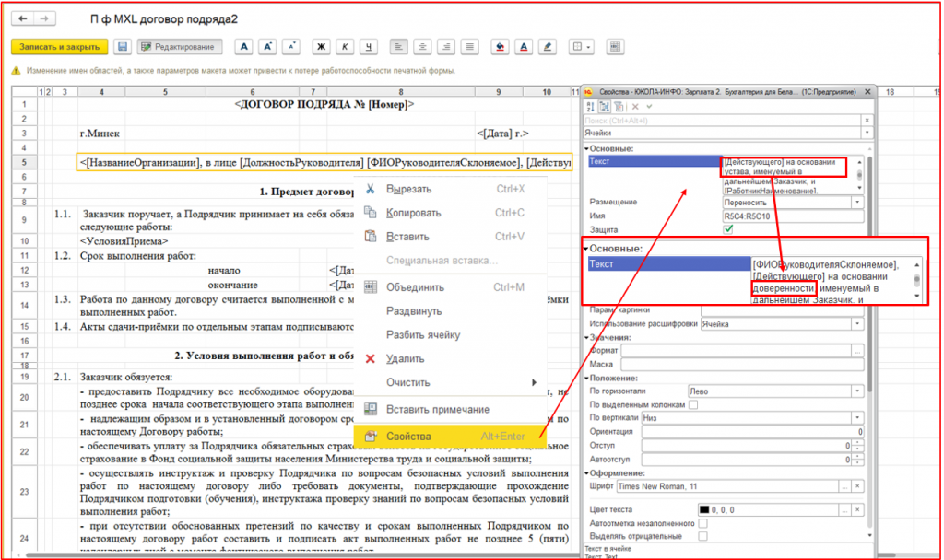Click the Записать и закрыть button

pyautogui.click(x=60, y=47)
